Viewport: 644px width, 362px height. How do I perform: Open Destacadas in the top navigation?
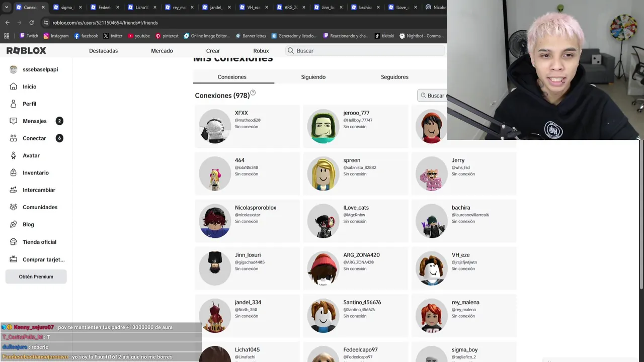[103, 51]
